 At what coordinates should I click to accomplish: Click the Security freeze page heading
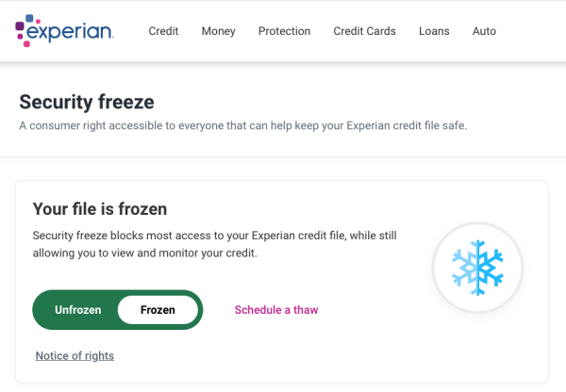[86, 101]
